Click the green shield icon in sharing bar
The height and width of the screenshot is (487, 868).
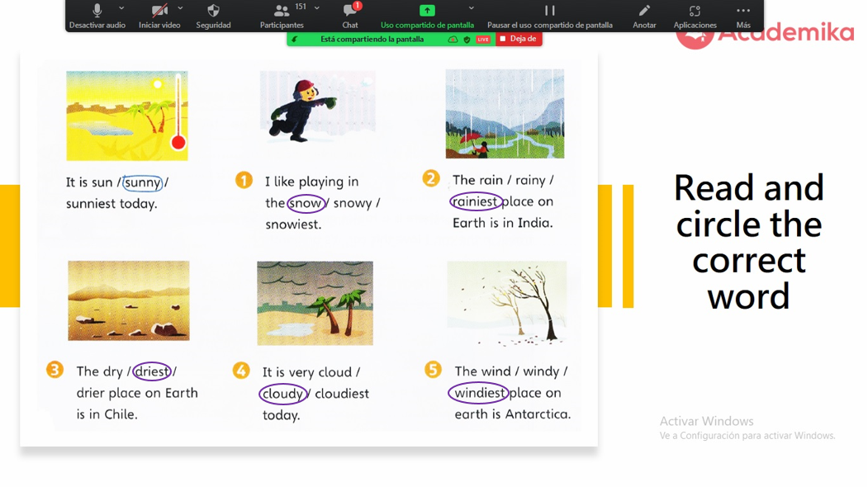click(467, 40)
